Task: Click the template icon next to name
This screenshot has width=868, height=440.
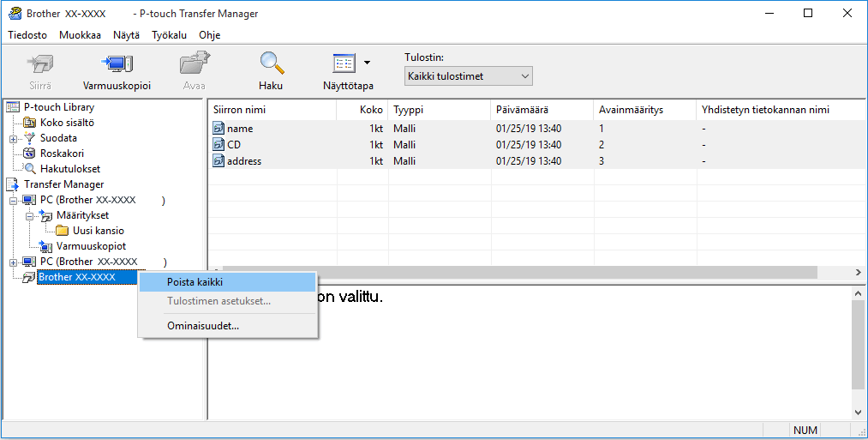Action: (218, 129)
